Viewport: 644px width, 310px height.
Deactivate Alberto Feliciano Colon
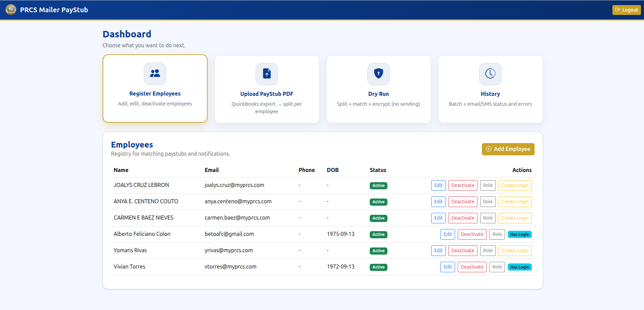[x=472, y=234]
